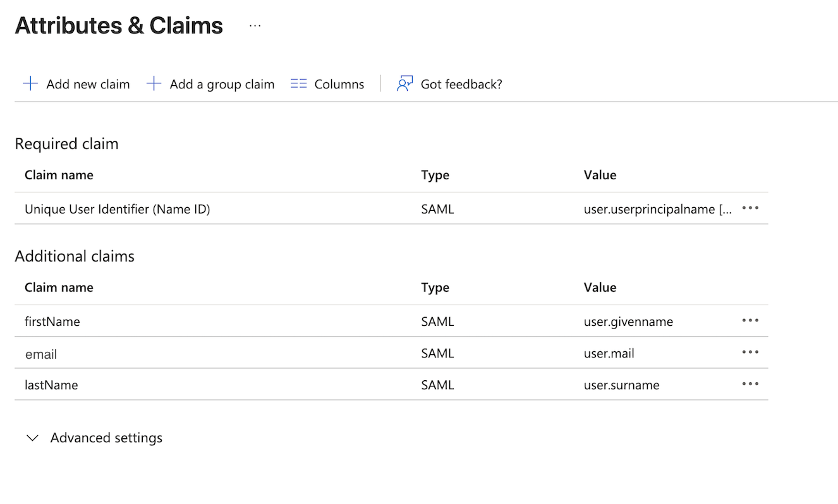Viewport: 838px width, 504px height.
Task: Click the Got feedback? label
Action: (461, 84)
